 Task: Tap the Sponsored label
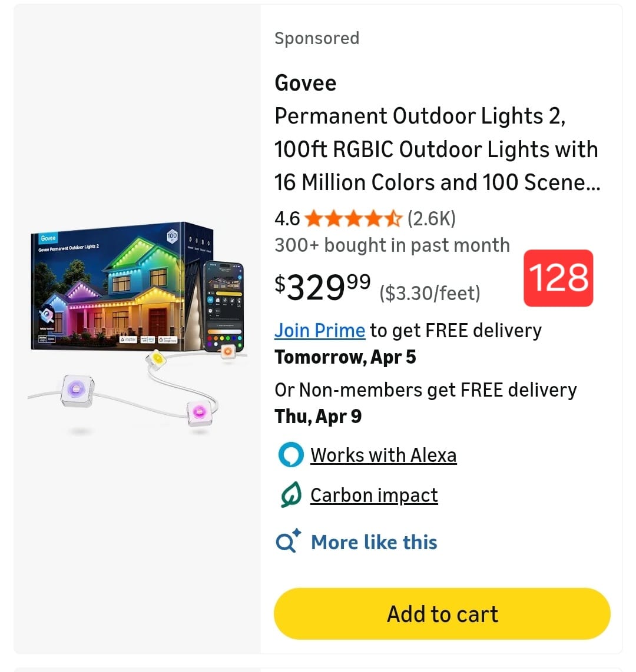pos(317,38)
